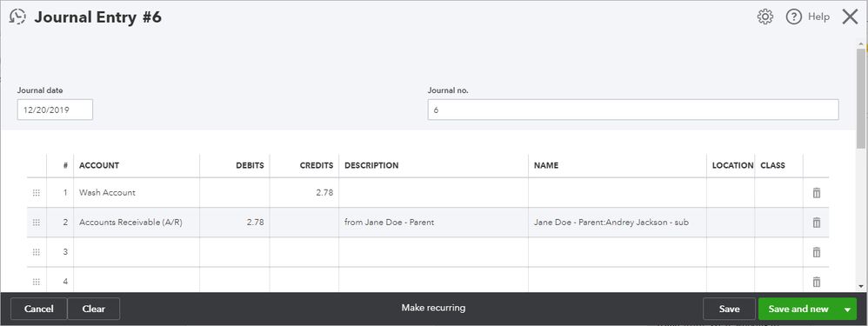The height and width of the screenshot is (326, 868).
Task: Click description 'from Jane Doe - Parent'
Action: [x=389, y=223]
